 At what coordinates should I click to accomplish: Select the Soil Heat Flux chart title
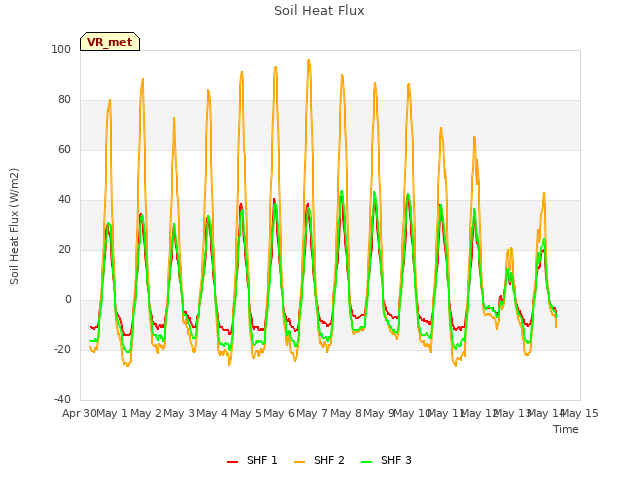(319, 11)
